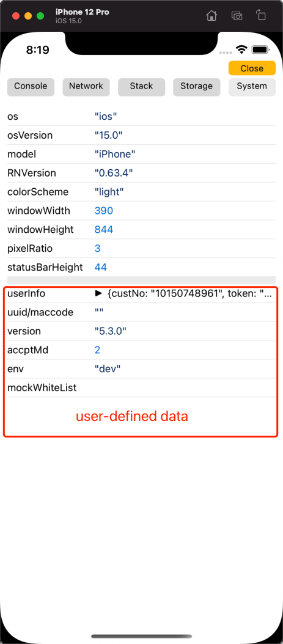Click the 8:19 status bar clock
Image resolution: width=283 pixels, height=644 pixels.
tap(38, 50)
